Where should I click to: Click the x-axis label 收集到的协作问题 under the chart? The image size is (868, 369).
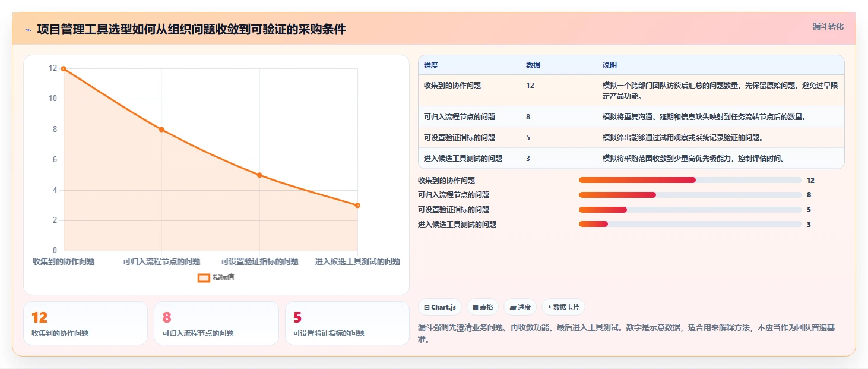pyautogui.click(x=64, y=261)
